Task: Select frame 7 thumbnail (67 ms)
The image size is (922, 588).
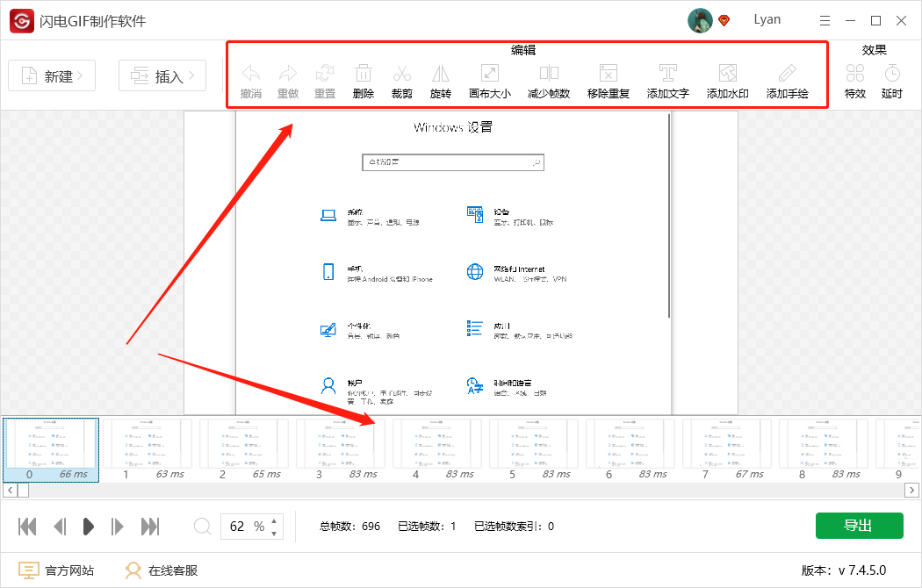Action: click(x=726, y=450)
